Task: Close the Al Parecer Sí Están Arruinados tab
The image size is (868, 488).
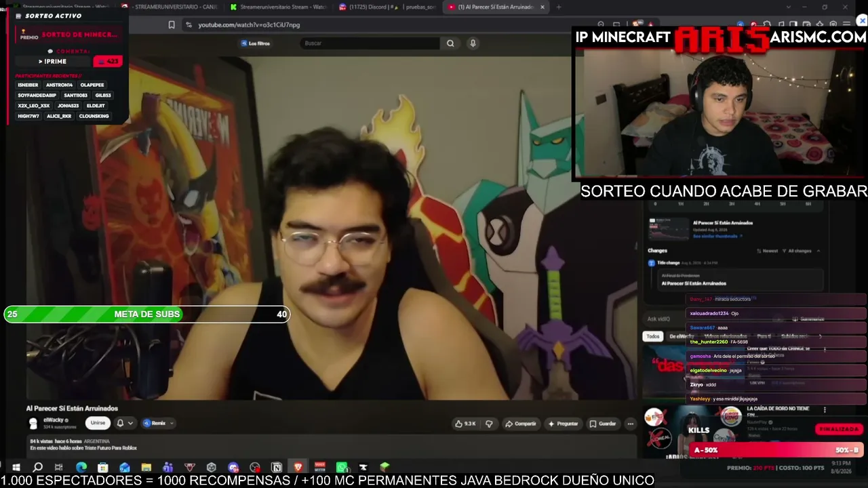Action: click(x=542, y=7)
